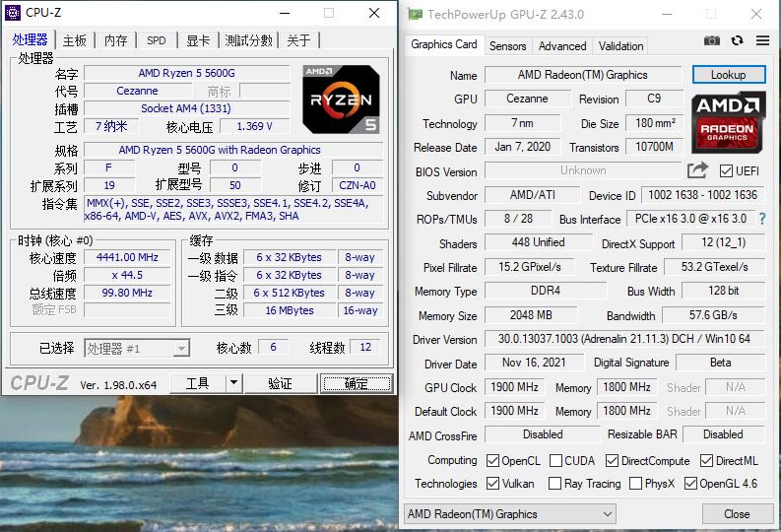781x532 pixels.
Task: Click the Bus Interface question mark
Action: pos(762,218)
